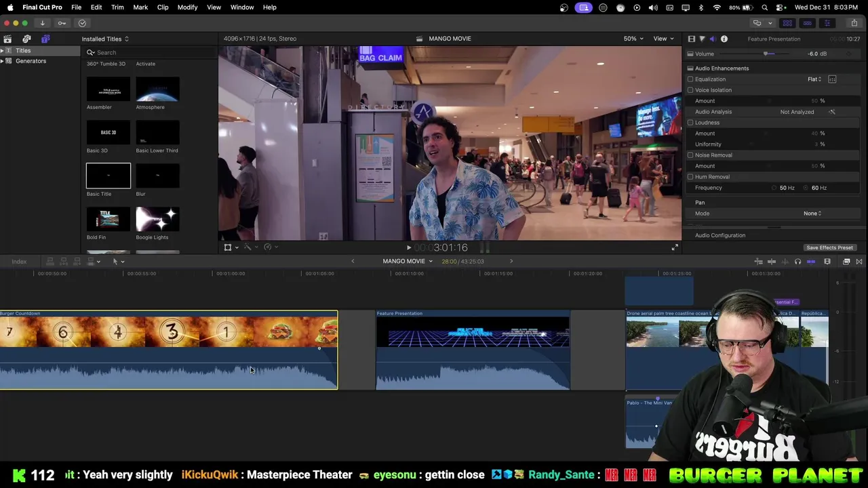Open the Photos and Audio sidebar
Screen dimensions: 868x488
tap(26, 39)
